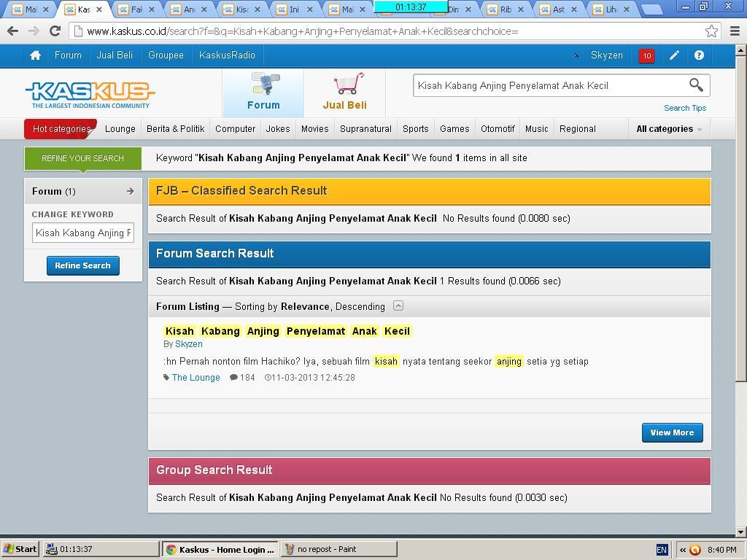The width and height of the screenshot is (747, 560).
Task: Open the Jokes category
Action: point(278,129)
